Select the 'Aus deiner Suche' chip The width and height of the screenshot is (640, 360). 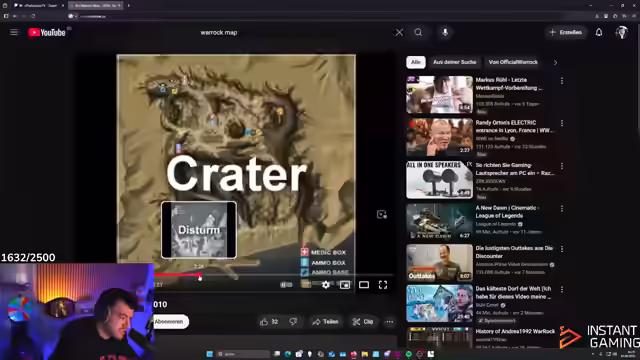point(454,62)
